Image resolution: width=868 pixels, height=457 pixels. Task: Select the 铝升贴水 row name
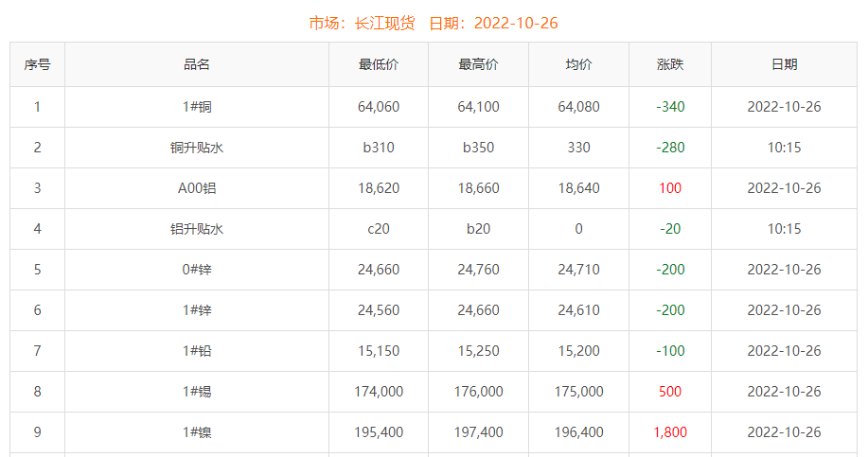pyautogui.click(x=197, y=229)
